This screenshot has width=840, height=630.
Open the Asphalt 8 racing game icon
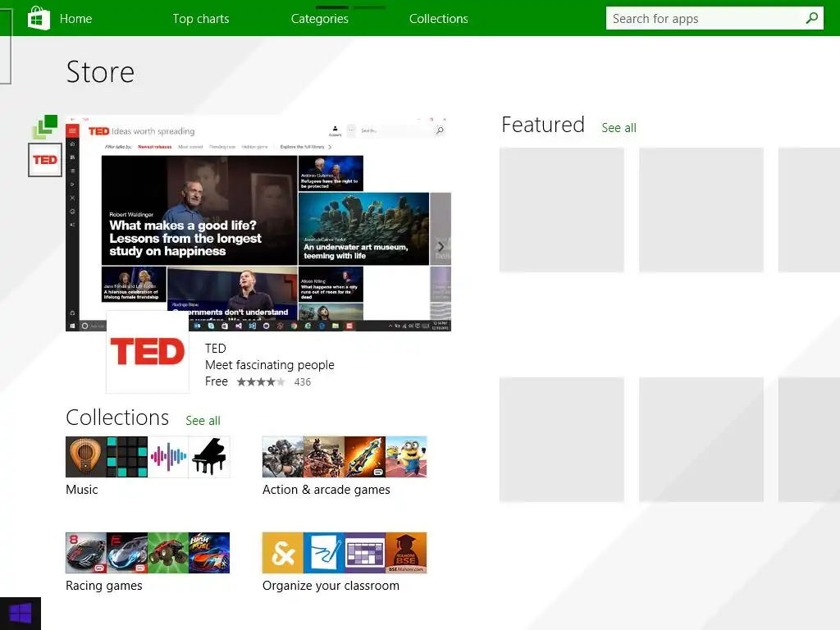(x=85, y=553)
